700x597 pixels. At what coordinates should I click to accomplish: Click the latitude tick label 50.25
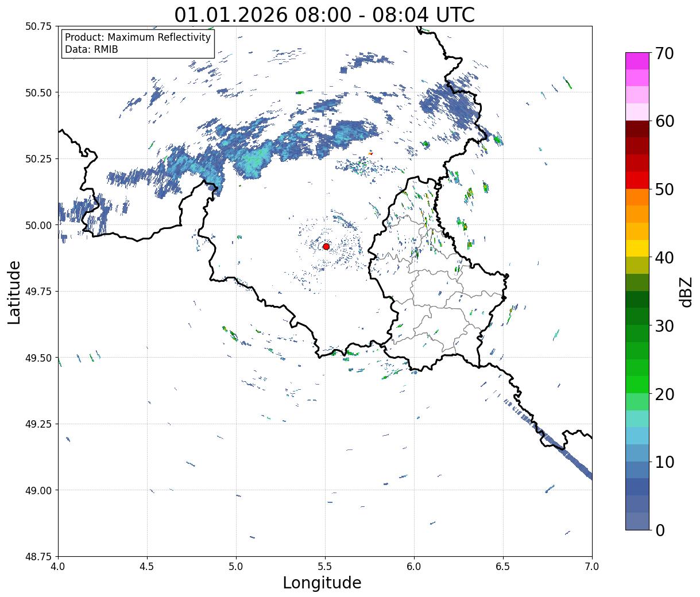tap(38, 159)
